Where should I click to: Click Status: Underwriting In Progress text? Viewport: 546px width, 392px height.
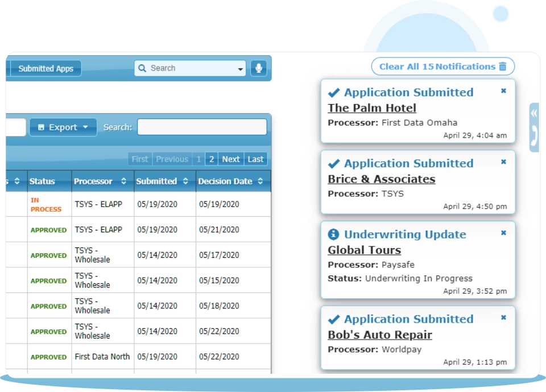pos(400,278)
